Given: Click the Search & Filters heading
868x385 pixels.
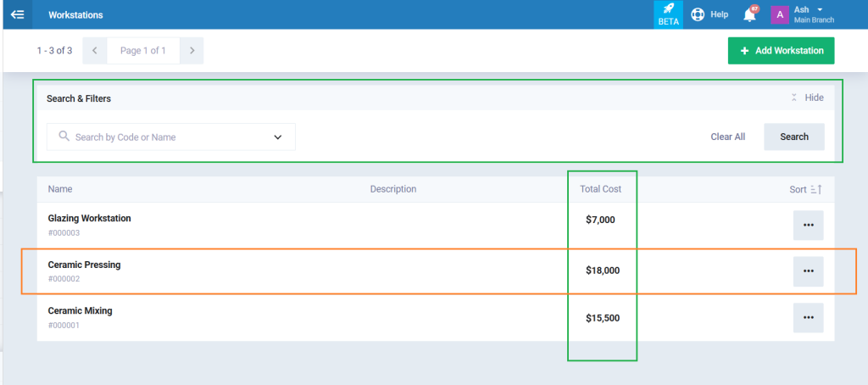Looking at the screenshot, I should click(79, 98).
